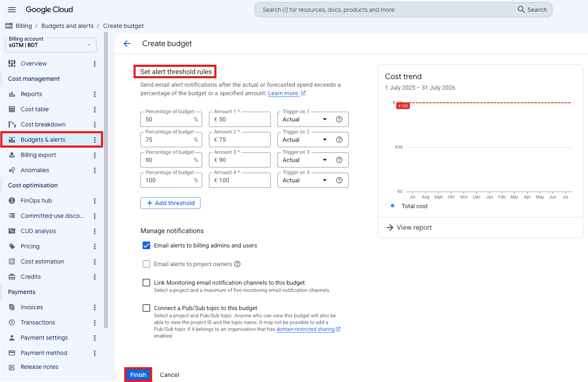Screen dimensions: 588x382
Task: Open help icon for Trigger on 1
Action: tap(339, 119)
